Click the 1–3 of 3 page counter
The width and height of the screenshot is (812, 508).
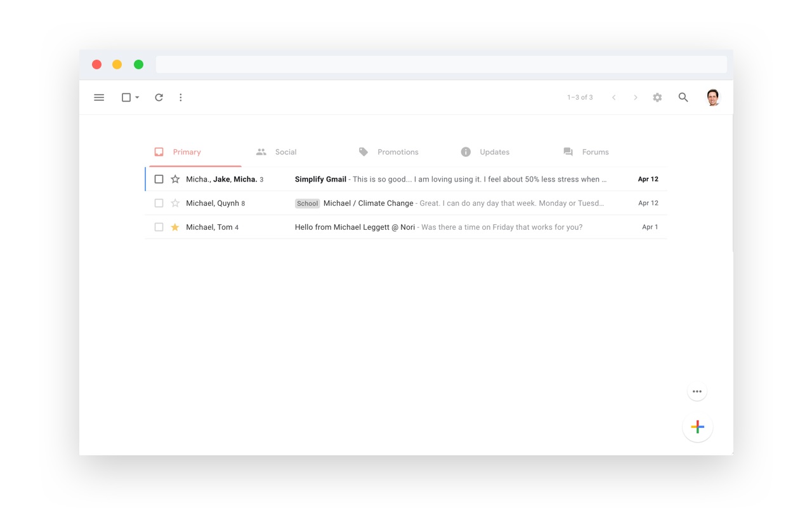[x=580, y=97]
